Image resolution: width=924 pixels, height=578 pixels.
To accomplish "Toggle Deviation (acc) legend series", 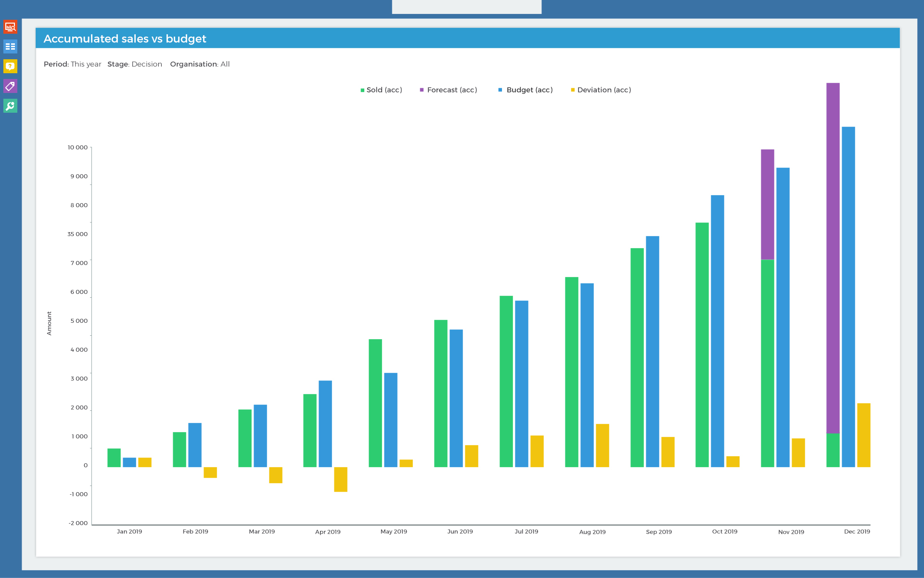I will tap(603, 90).
